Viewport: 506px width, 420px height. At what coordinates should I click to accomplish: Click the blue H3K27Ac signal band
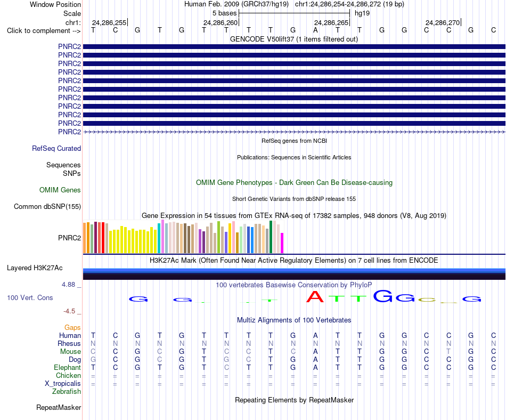(294, 271)
